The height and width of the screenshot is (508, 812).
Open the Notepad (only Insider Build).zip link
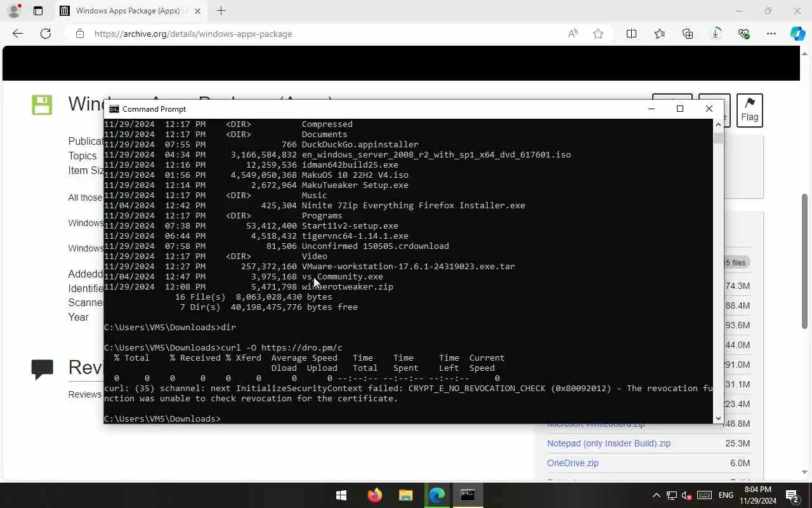(608, 443)
